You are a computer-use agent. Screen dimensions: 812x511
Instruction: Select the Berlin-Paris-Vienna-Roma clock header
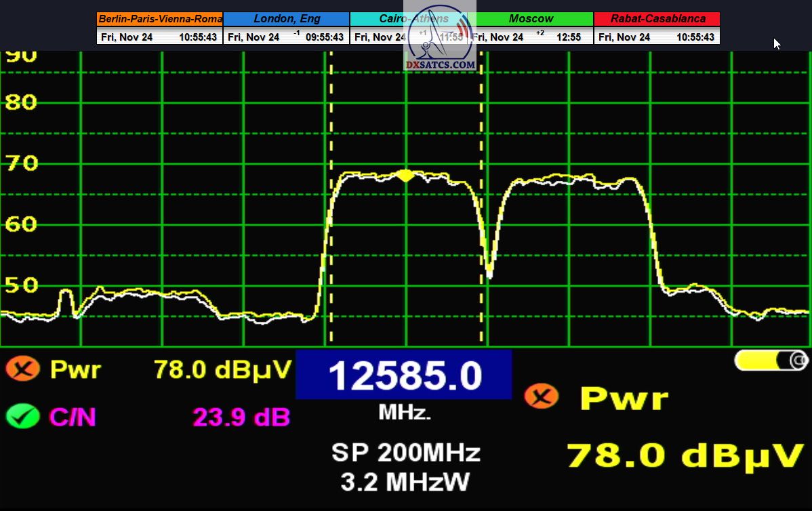(x=159, y=19)
